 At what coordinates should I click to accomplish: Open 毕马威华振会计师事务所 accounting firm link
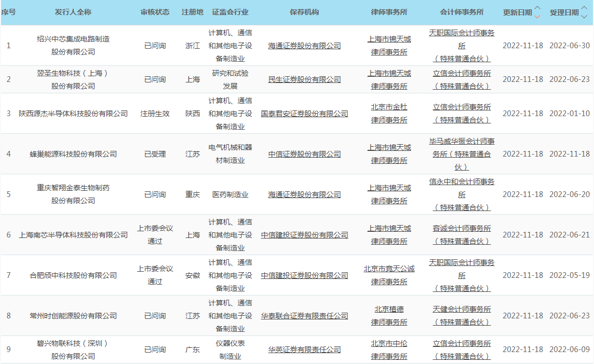[462, 154]
